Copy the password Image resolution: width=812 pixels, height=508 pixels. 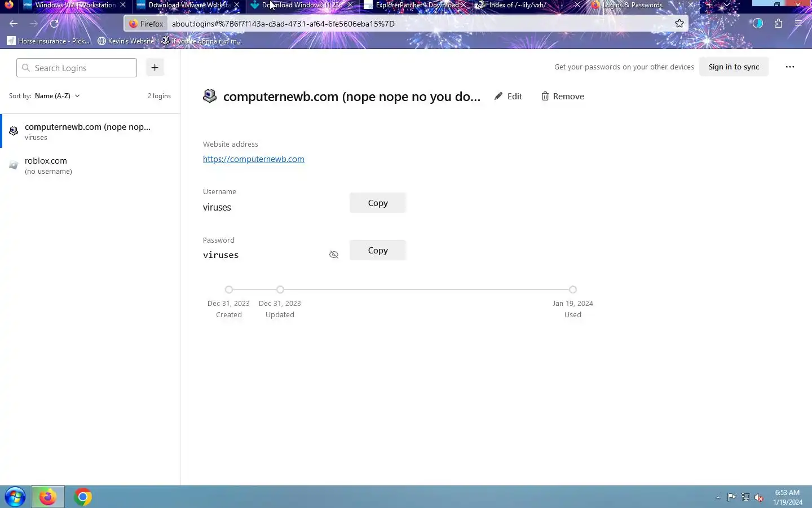(378, 250)
